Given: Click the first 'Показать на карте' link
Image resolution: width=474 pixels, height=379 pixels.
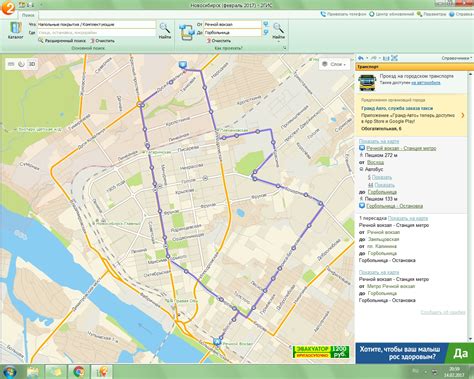Looking at the screenshot, I should pos(379,141).
